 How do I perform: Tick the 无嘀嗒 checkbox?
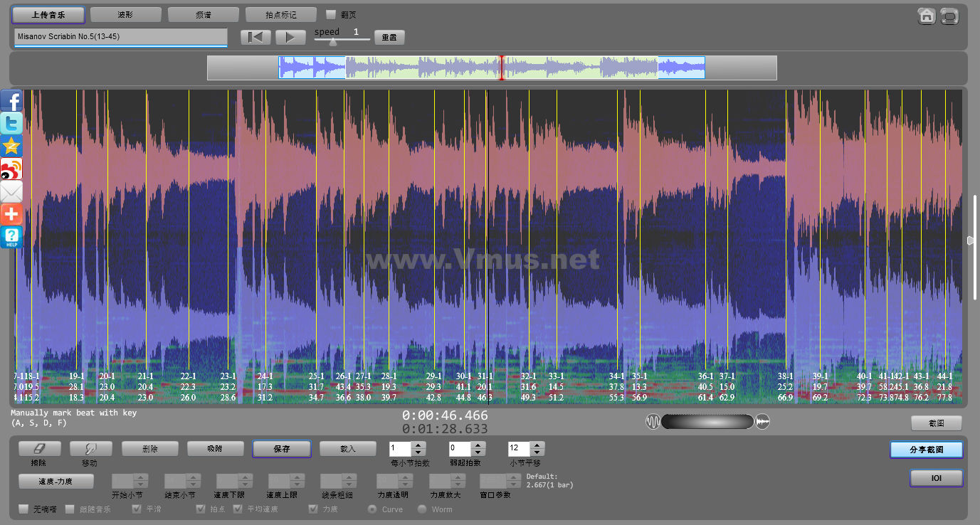coord(23,509)
